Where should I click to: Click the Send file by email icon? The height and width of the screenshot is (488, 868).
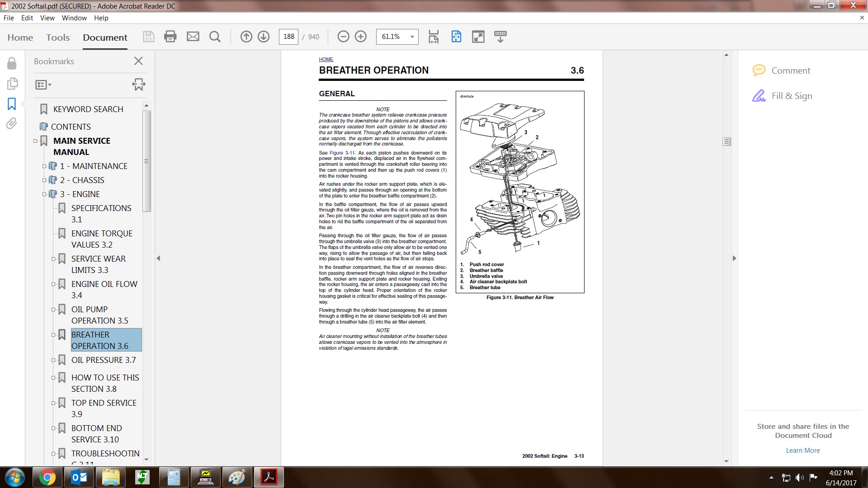pyautogui.click(x=193, y=37)
